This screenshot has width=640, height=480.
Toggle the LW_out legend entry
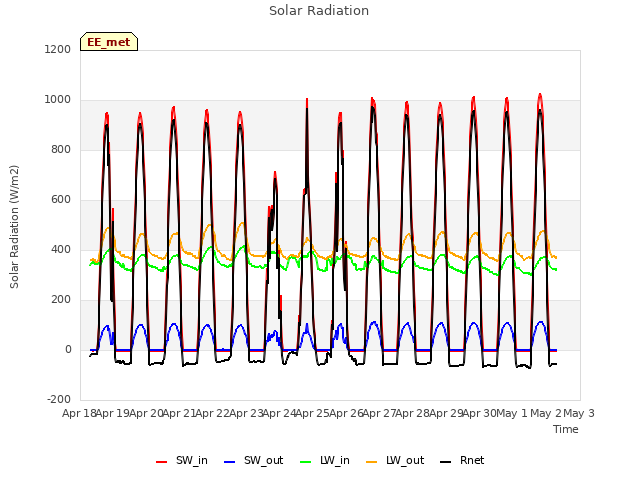[395, 460]
